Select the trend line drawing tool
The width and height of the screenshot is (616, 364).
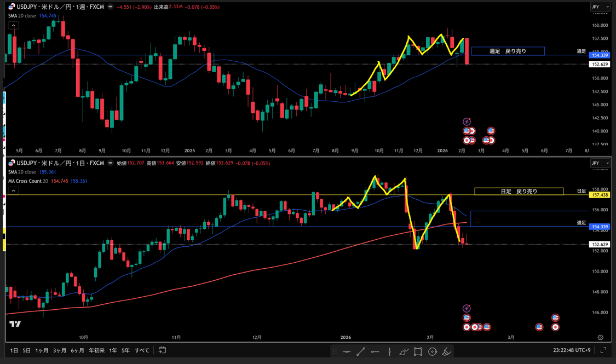pos(361,351)
